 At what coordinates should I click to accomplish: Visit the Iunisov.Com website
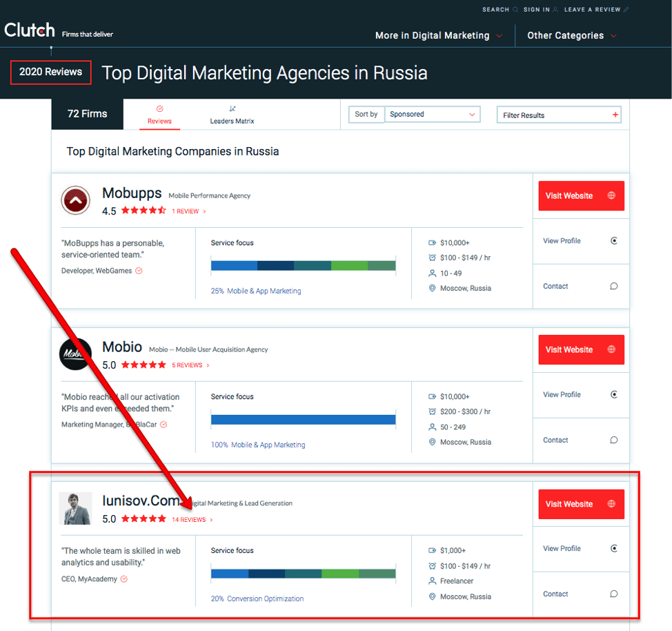pyautogui.click(x=581, y=504)
